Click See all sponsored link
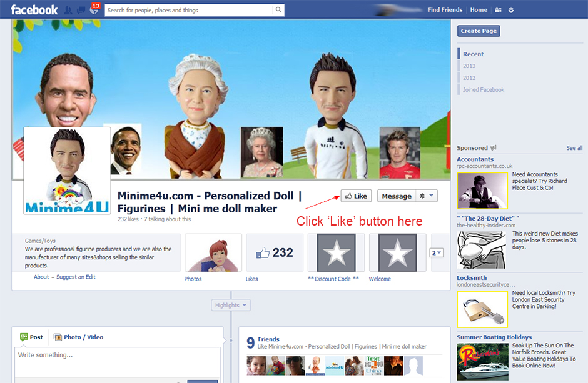This screenshot has height=383, width=588. click(x=574, y=148)
